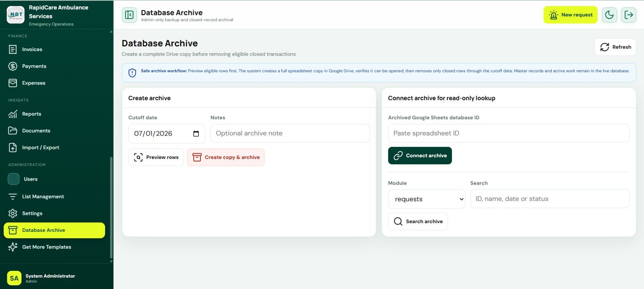Click the Documents folder icon
Viewport: 644px width, 289px height.
click(x=13, y=131)
